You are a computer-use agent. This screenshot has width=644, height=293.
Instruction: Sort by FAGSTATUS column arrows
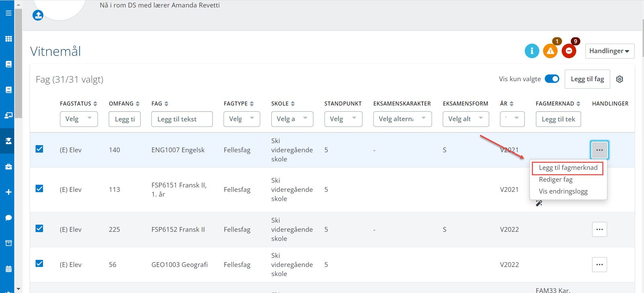coord(95,104)
